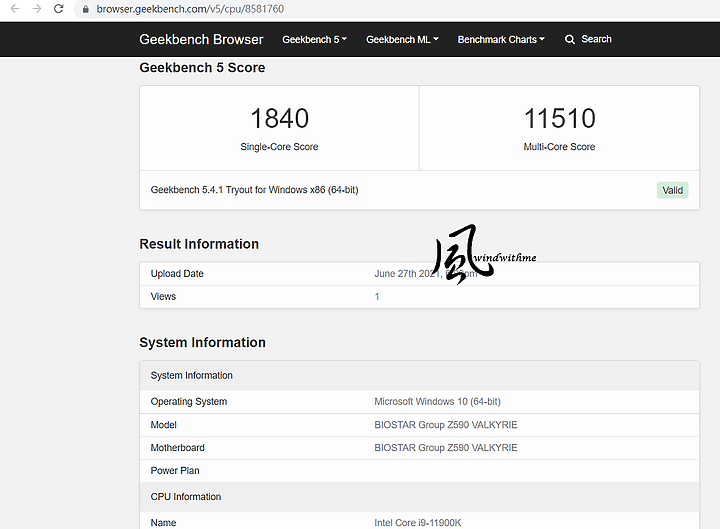The height and width of the screenshot is (529, 720).
Task: Open the Geekbench Browser home link
Action: (x=201, y=39)
